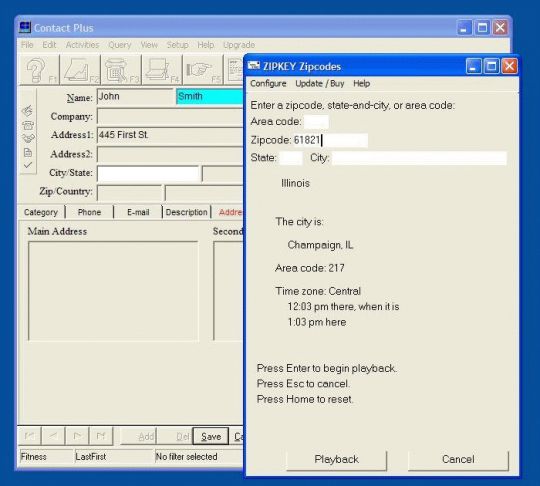Minimize the Contact Plus window
Screen dimensions: 540x486
[x=464, y=28]
